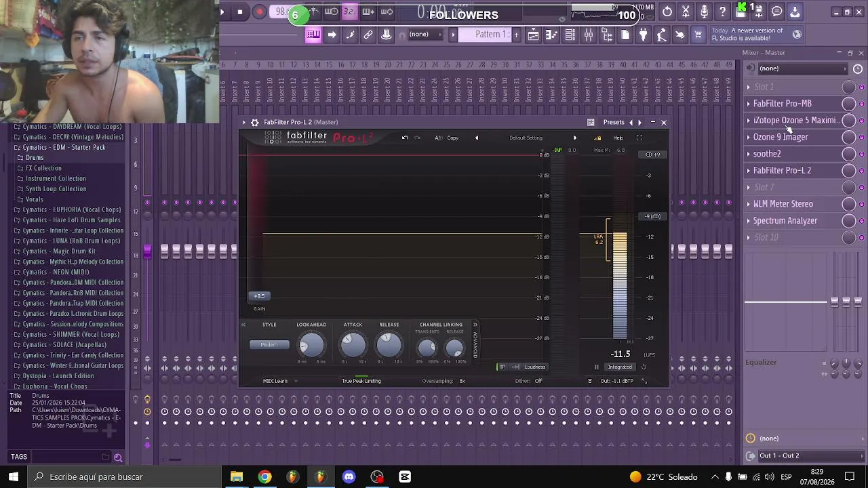Open the playlist view icon
868x488 pixels.
tap(534, 35)
